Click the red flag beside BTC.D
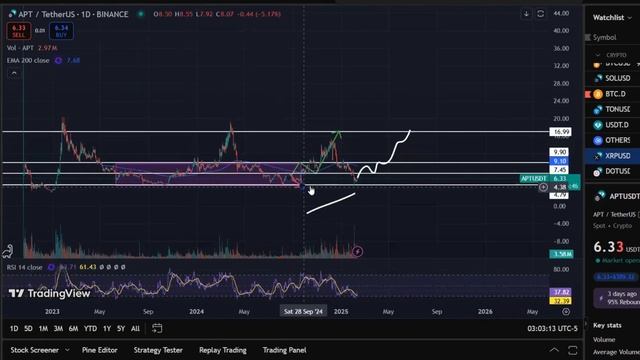 [588, 94]
